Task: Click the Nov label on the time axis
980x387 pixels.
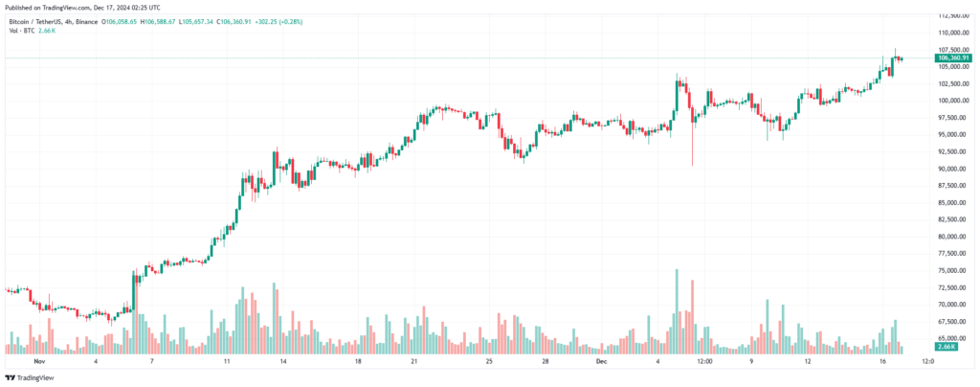Action: coord(40,361)
